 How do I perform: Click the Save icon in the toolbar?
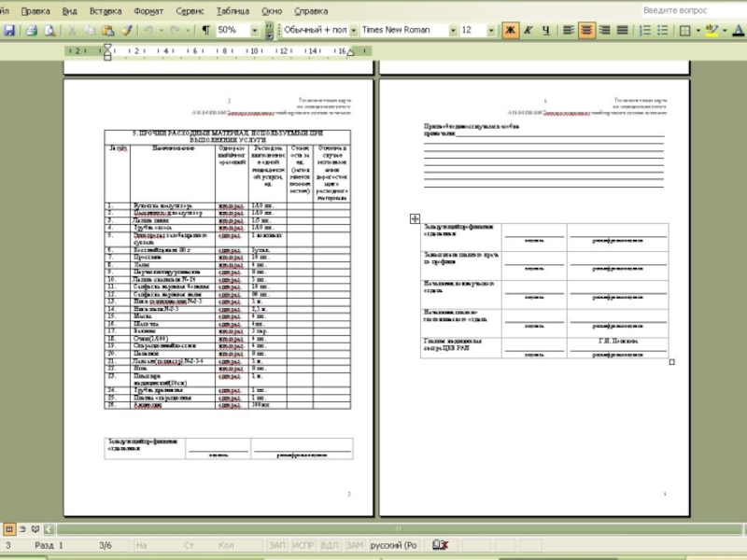[x=9, y=31]
